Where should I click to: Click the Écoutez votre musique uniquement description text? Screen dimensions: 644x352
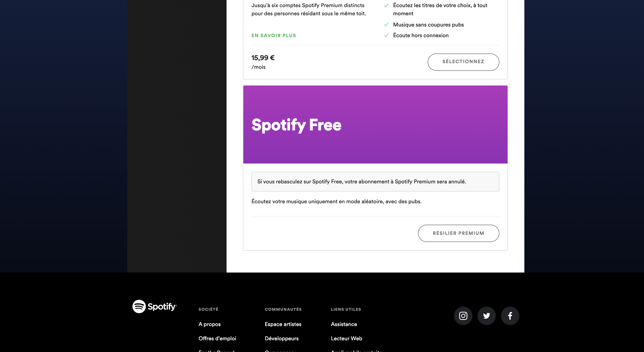(x=337, y=201)
